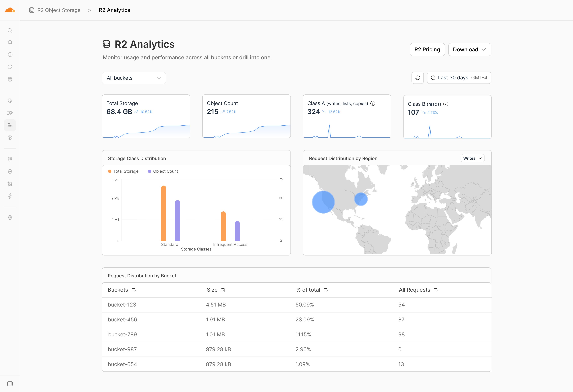
Task: Collapse sidebar using bottom panel icon
Action: point(10,384)
